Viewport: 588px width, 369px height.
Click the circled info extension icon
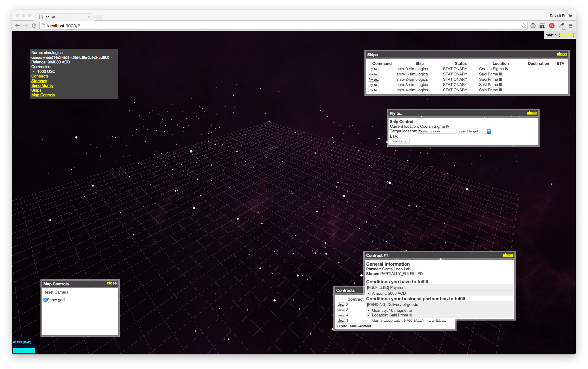pos(533,26)
